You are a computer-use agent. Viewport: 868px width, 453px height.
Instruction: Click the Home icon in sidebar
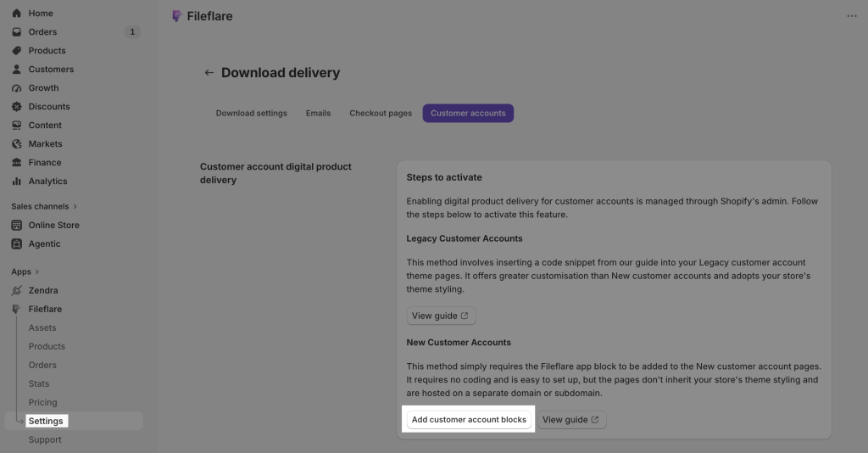pyautogui.click(x=17, y=14)
